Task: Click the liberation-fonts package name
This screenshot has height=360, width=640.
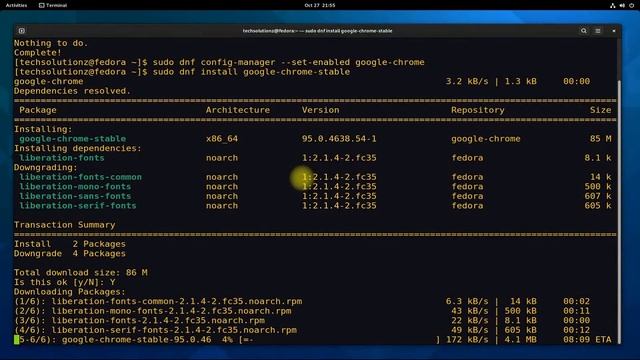Action: coord(62,158)
